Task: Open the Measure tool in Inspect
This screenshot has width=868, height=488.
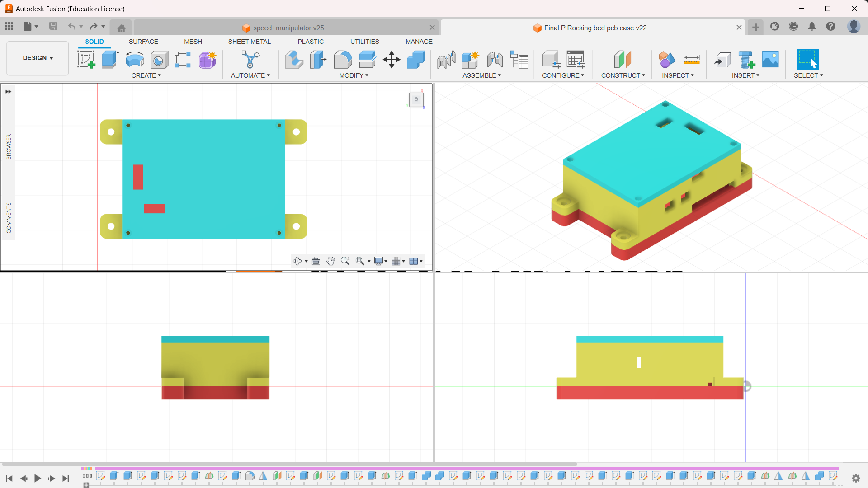Action: (691, 60)
